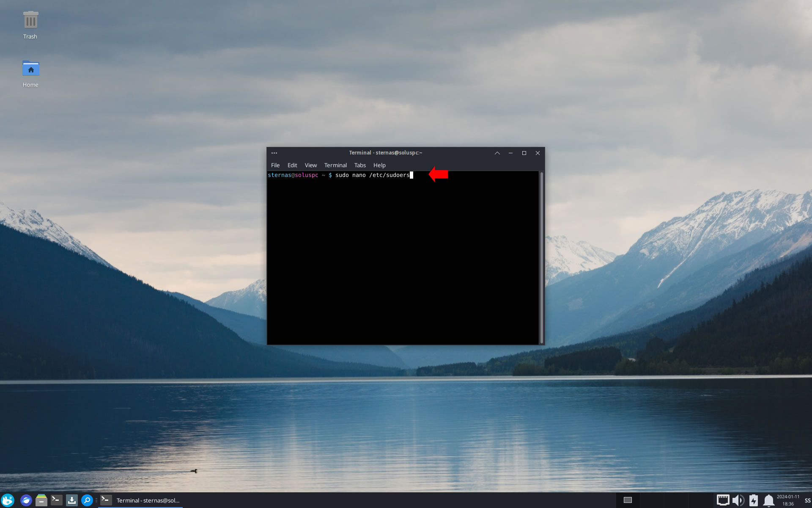The height and width of the screenshot is (508, 812).
Task: Open the wired network status icon
Action: (x=723, y=500)
